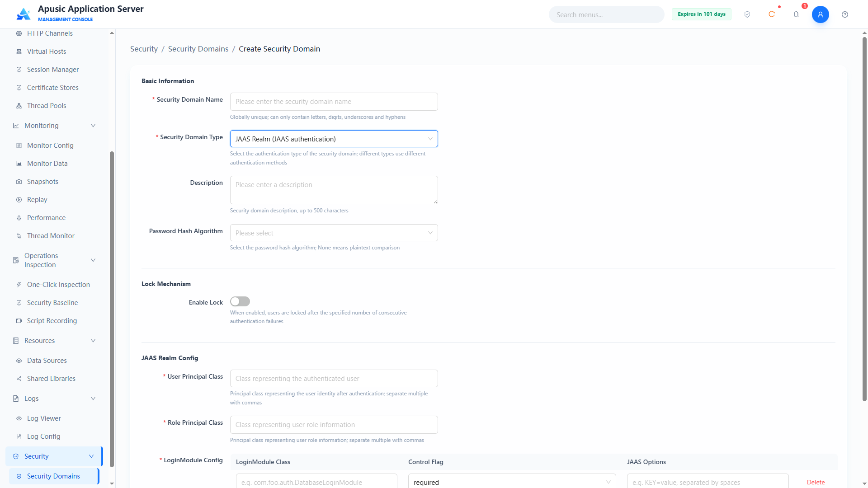Go to Security breadcrumb link
868x488 pixels.
point(144,49)
